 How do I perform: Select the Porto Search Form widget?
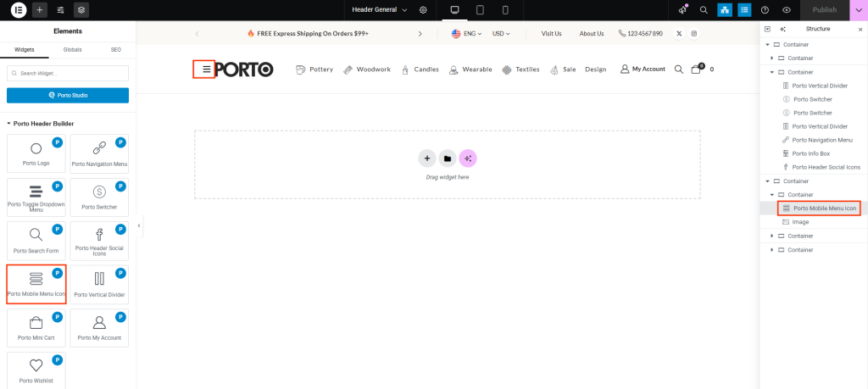[x=36, y=240]
